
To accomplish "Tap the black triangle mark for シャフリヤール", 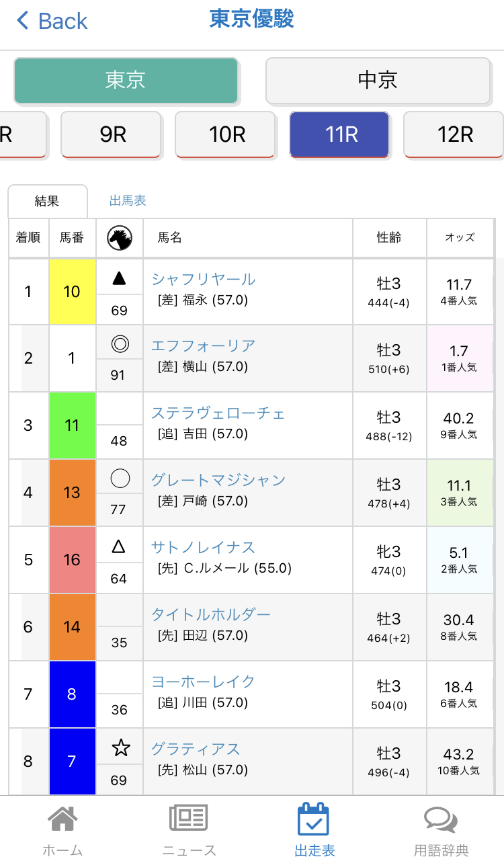I will 119,278.
